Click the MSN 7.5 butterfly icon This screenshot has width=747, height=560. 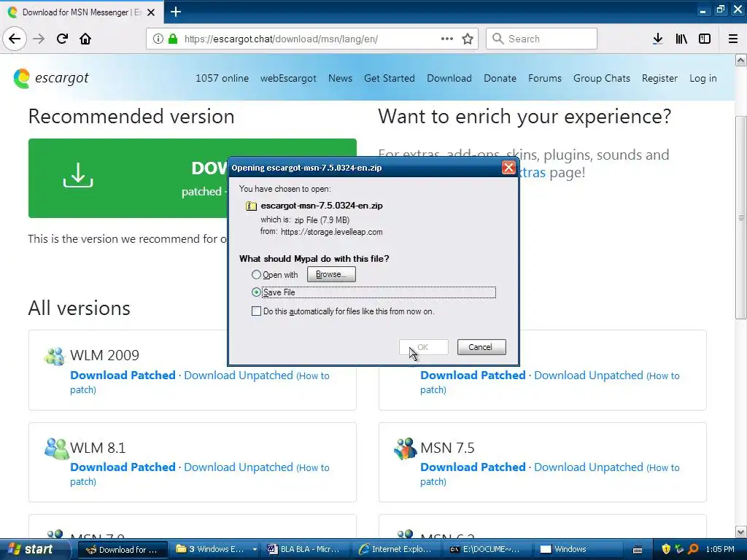pyautogui.click(x=406, y=448)
